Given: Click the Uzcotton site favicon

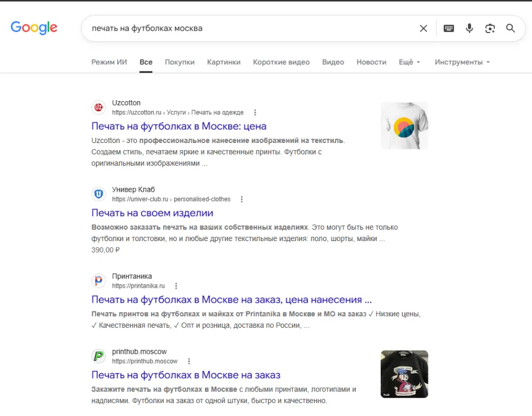Looking at the screenshot, I should [99, 107].
